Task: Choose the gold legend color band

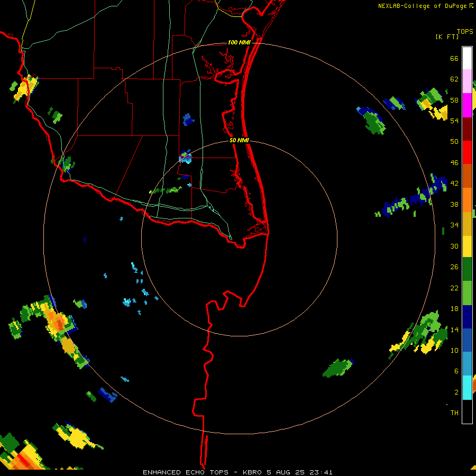Action: pos(467,224)
